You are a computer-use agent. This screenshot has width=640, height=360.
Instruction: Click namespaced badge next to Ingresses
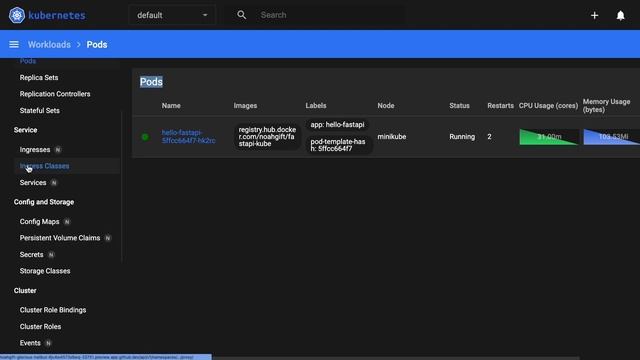(58, 150)
